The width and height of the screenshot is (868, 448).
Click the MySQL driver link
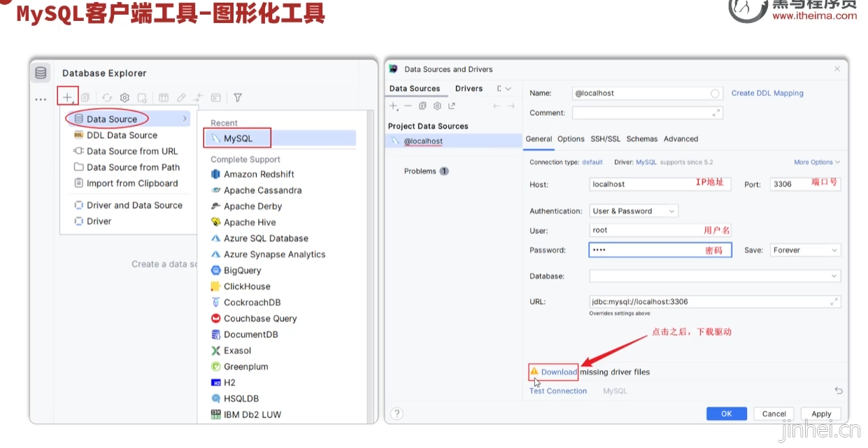point(646,162)
